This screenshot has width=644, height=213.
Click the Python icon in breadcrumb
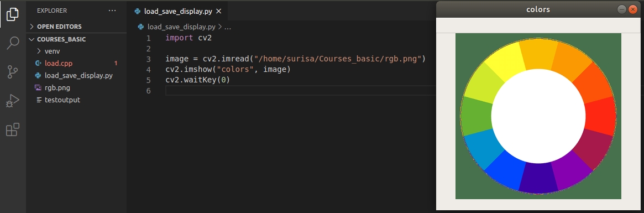point(142,27)
